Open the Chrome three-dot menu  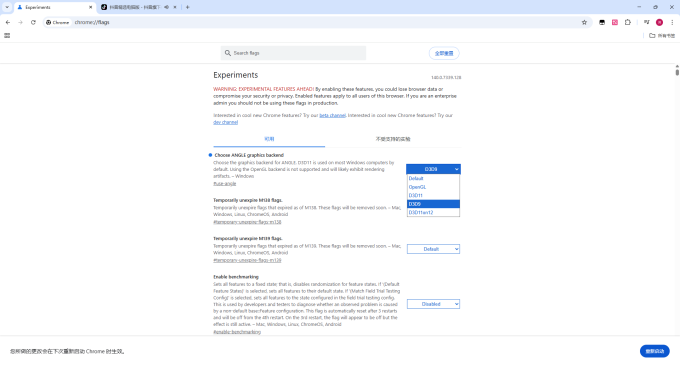(x=672, y=22)
